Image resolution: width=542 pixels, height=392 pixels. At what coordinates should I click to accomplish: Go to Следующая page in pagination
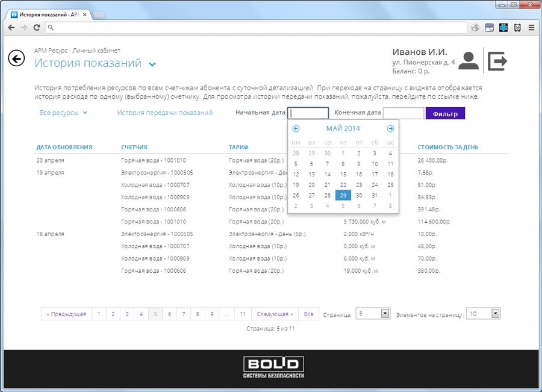(275, 314)
